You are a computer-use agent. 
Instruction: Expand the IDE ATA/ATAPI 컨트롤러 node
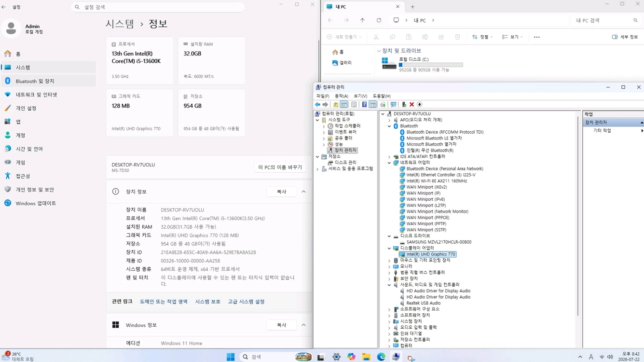389,156
